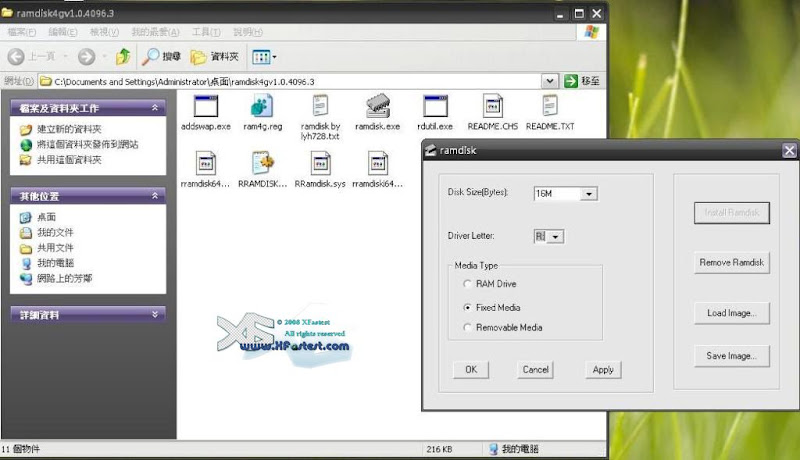Viewport: 800px width, 460px height.
Task: Open the Search (搜尋) toolbar button
Action: pyautogui.click(x=161, y=57)
